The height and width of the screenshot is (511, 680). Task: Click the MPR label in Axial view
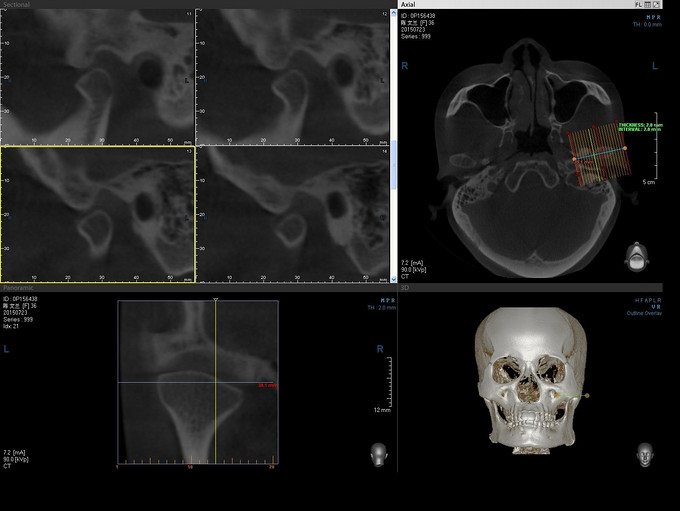[x=651, y=17]
